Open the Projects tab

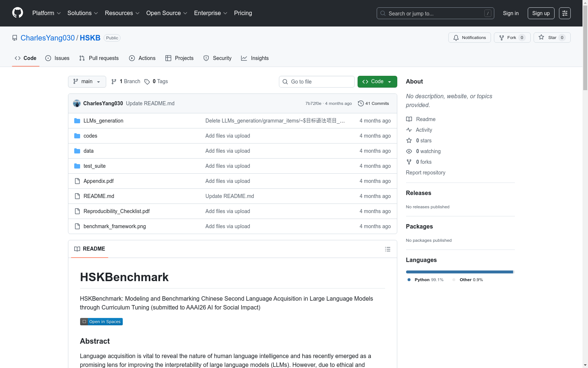tap(179, 58)
